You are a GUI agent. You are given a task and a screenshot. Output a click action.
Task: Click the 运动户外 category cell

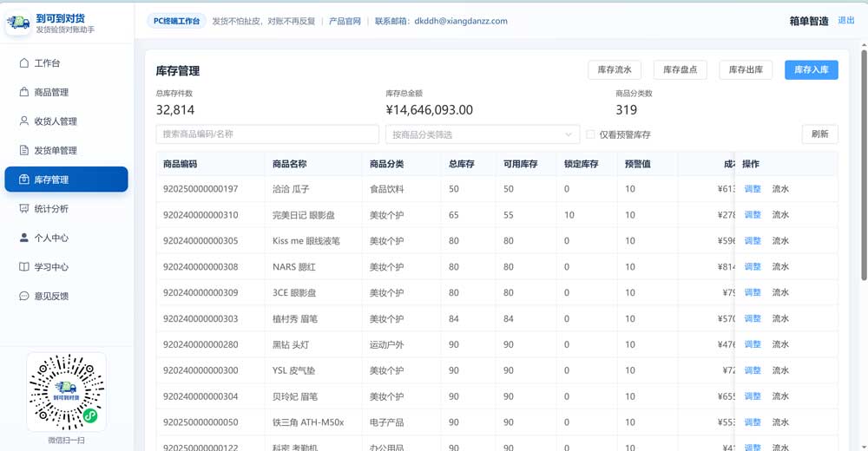tap(387, 344)
